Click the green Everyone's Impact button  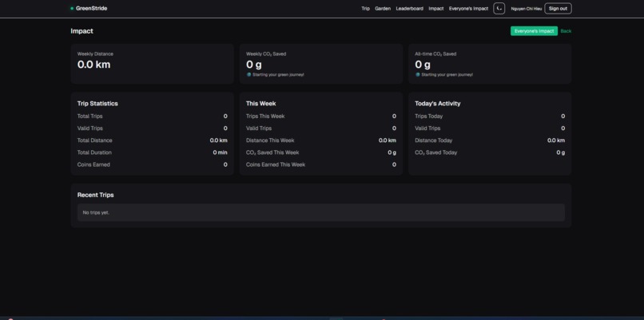coord(534,31)
